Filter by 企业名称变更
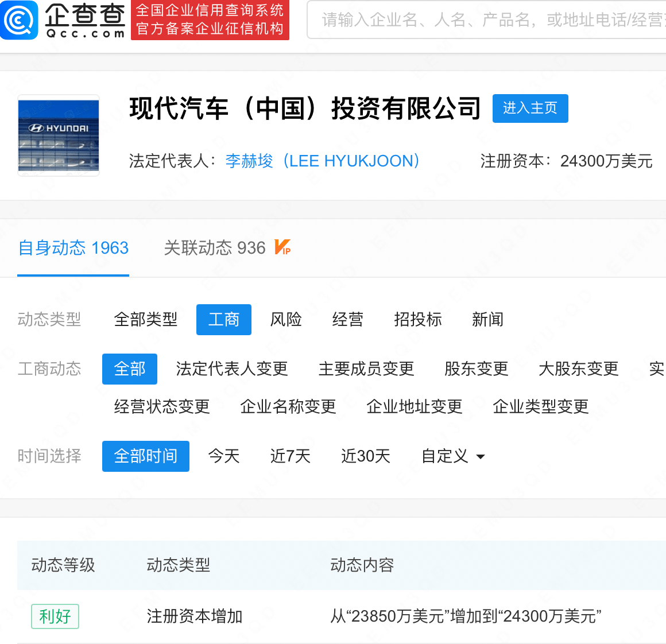 click(288, 407)
